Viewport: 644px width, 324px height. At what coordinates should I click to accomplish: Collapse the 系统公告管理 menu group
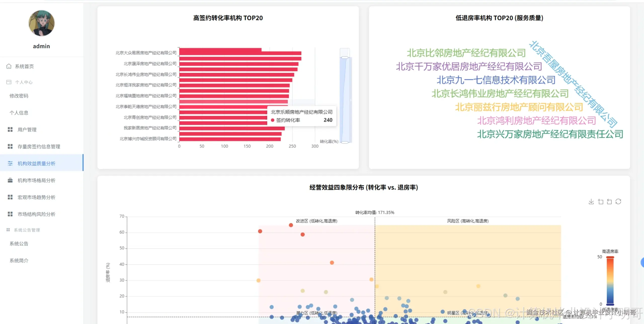(27, 230)
